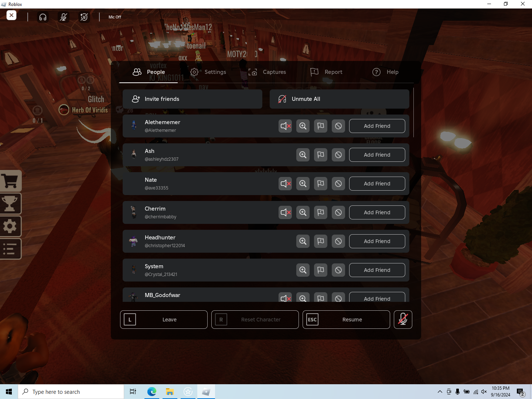
Task: Open Microsoft Edge from the taskbar
Action: tap(151, 392)
